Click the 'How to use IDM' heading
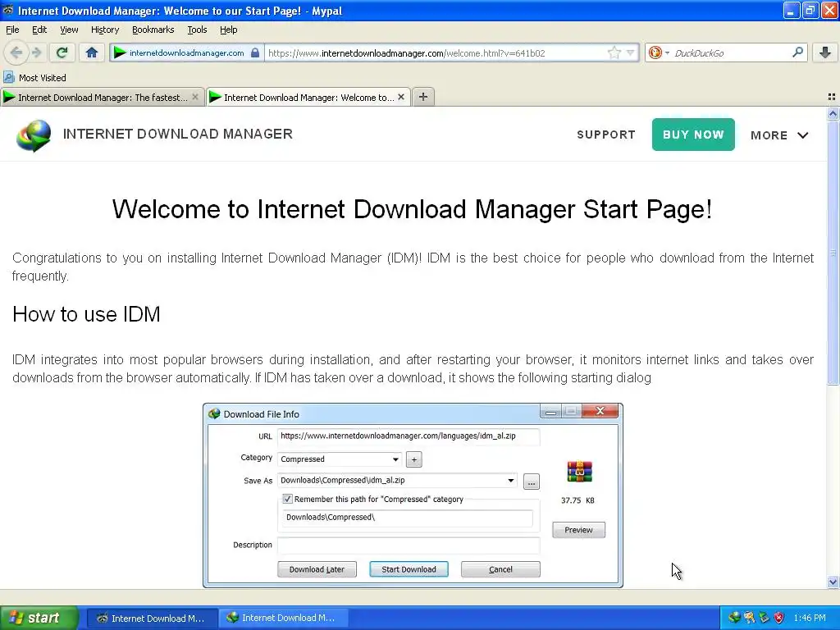 86,314
